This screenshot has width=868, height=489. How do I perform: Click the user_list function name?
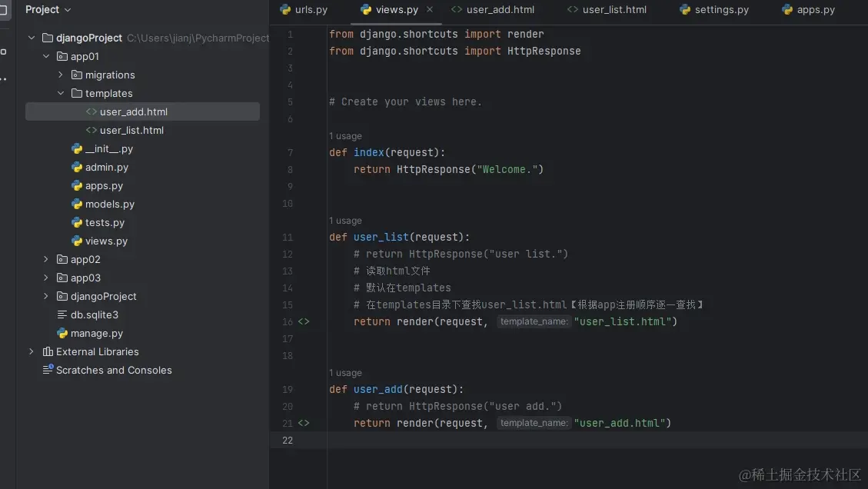point(381,237)
